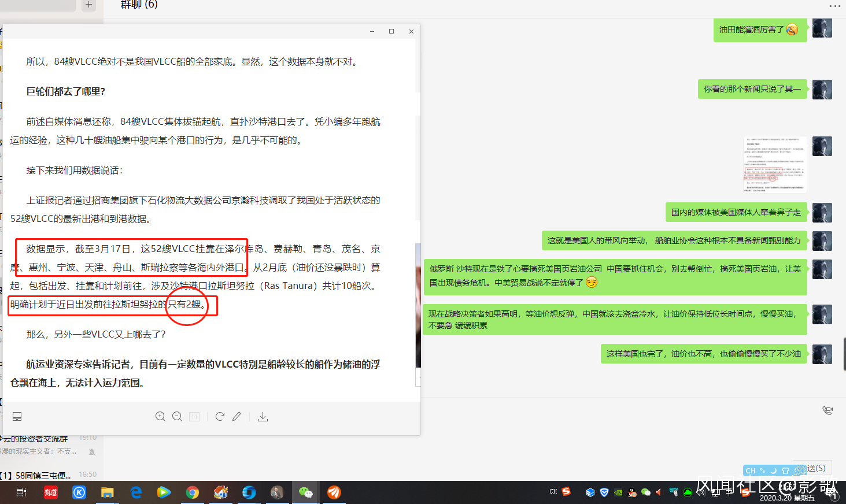
Task: Zoom in on the image preview
Action: point(160,417)
